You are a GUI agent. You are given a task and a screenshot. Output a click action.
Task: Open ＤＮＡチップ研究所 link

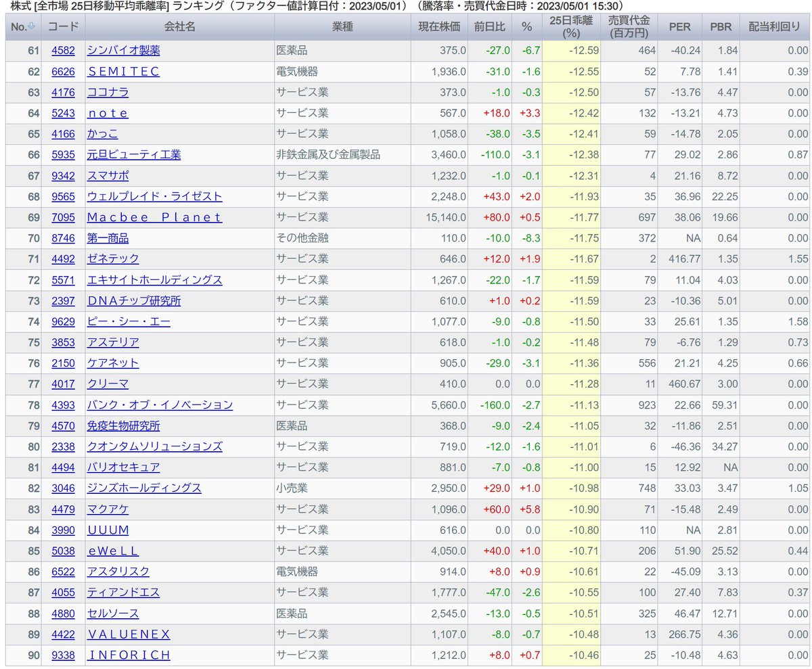pos(134,301)
